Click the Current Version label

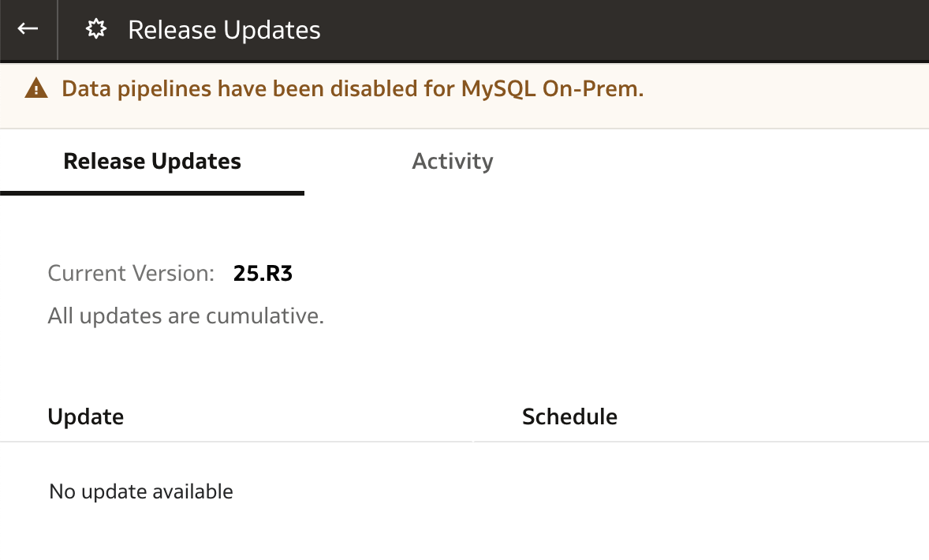coord(131,273)
